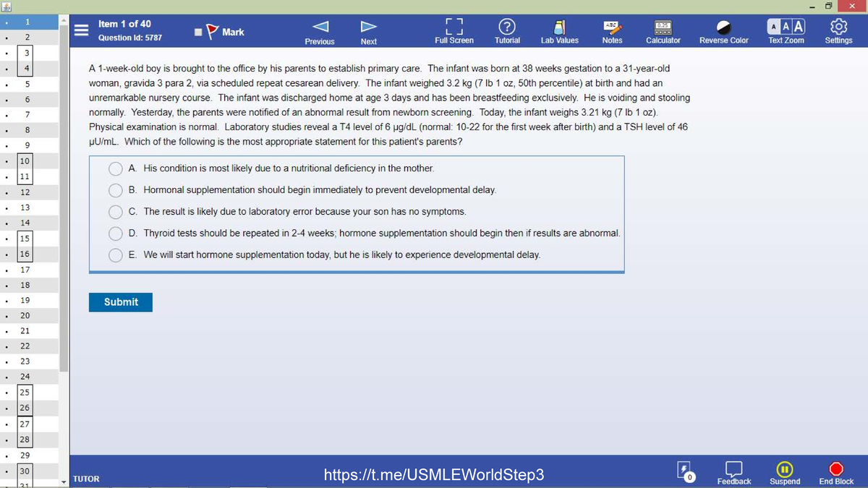Submit the selected answer
This screenshot has height=488, width=868.
tap(120, 302)
